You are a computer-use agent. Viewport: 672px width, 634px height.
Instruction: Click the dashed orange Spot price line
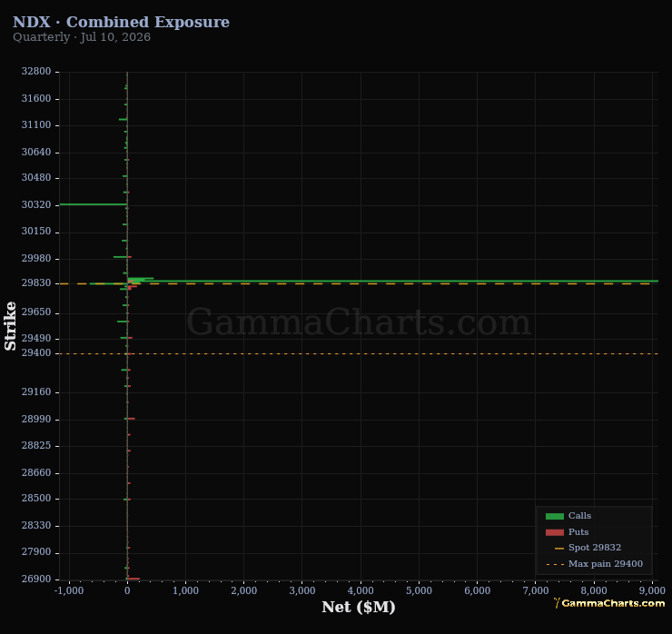pos(359,283)
